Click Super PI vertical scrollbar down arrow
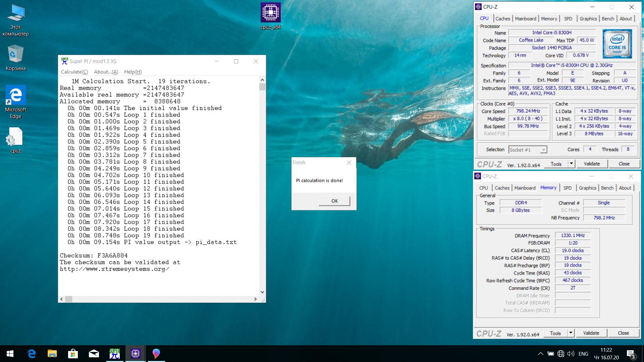 point(262,292)
